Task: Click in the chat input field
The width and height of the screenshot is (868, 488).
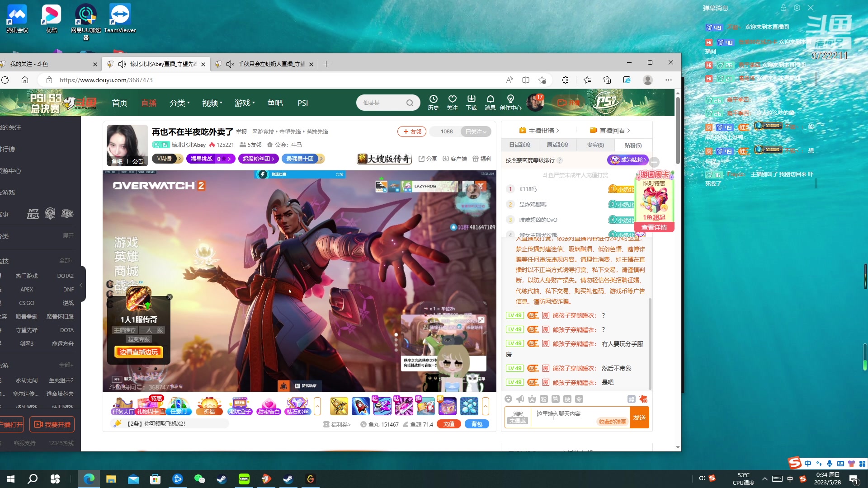Action: point(581,417)
